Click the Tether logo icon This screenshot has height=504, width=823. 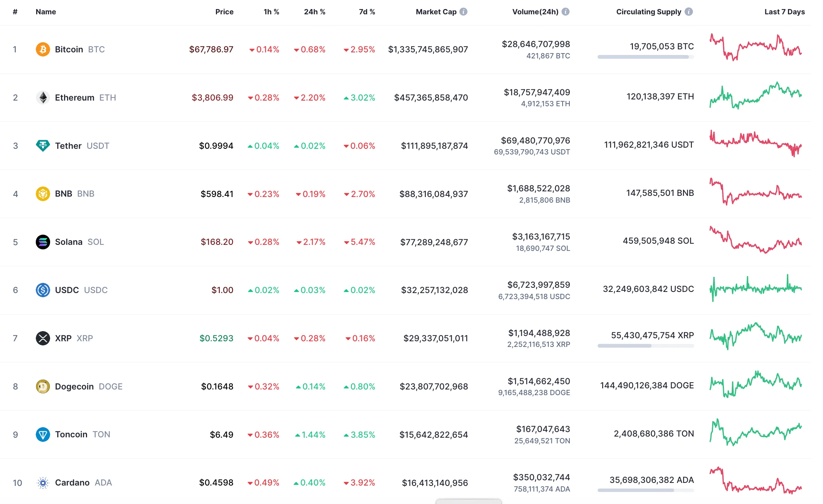[43, 145]
